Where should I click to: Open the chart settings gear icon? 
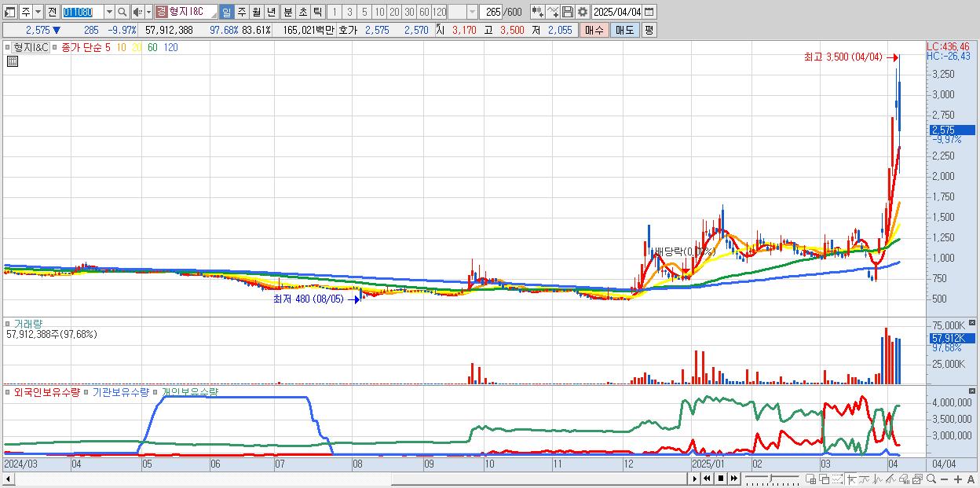(x=582, y=12)
